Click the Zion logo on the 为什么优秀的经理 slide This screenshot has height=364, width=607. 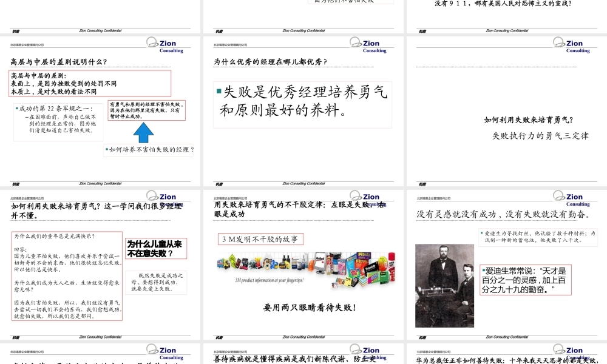click(x=368, y=45)
